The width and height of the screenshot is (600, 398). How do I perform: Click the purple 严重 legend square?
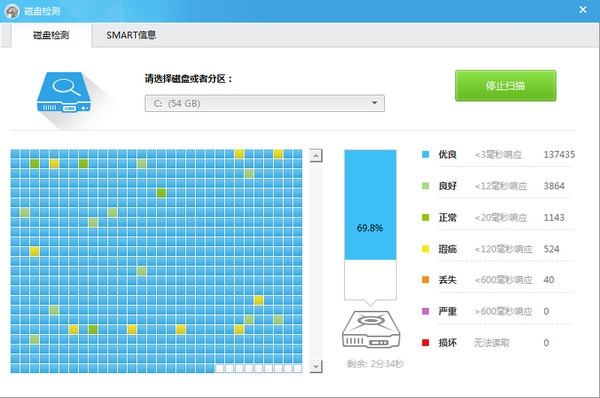425,311
